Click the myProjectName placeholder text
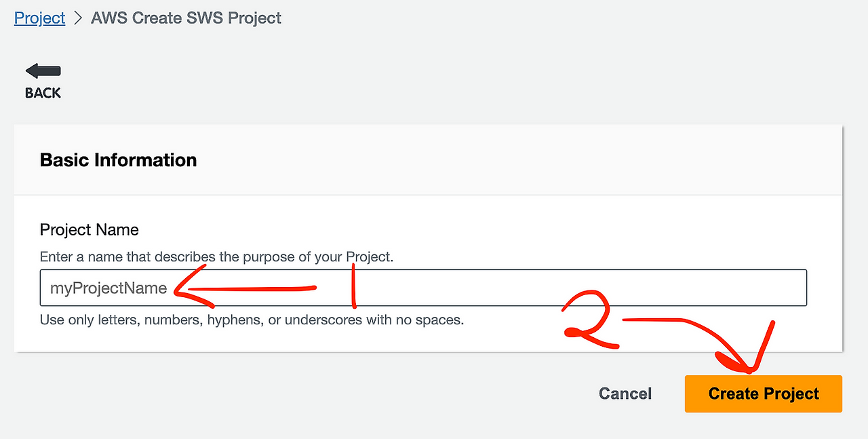 pyautogui.click(x=108, y=288)
